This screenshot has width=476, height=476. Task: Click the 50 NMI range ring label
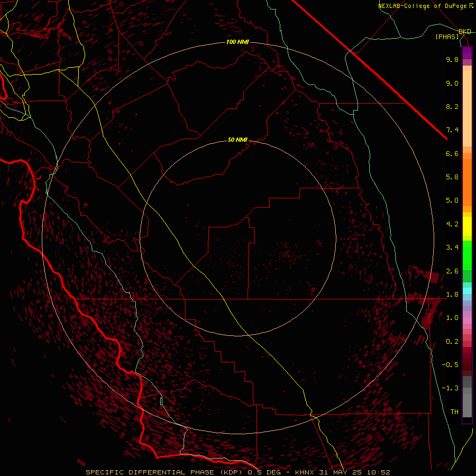pos(237,140)
